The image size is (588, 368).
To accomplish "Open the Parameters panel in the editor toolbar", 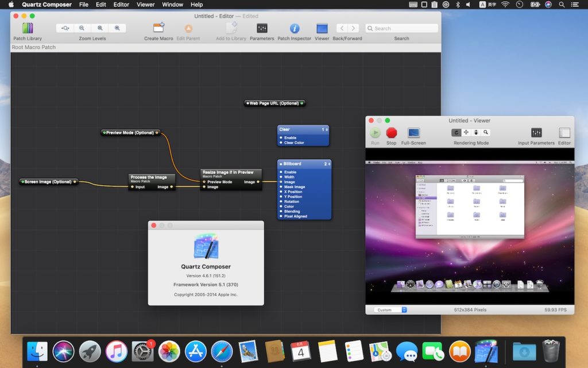I will click(262, 28).
